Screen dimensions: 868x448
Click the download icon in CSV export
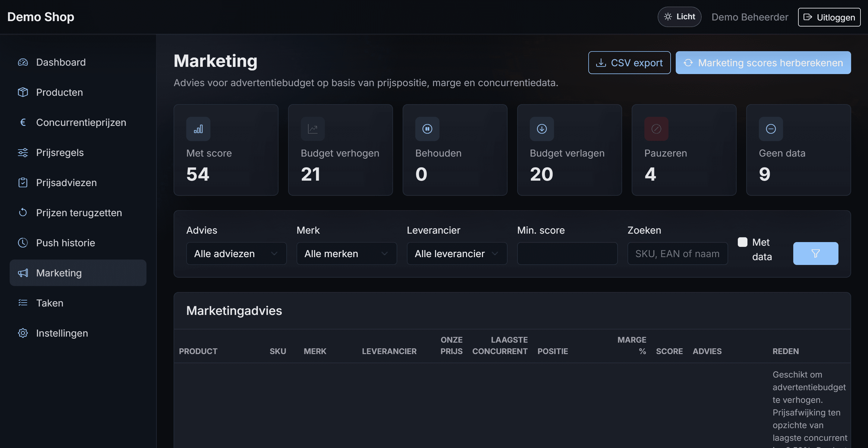click(x=601, y=63)
